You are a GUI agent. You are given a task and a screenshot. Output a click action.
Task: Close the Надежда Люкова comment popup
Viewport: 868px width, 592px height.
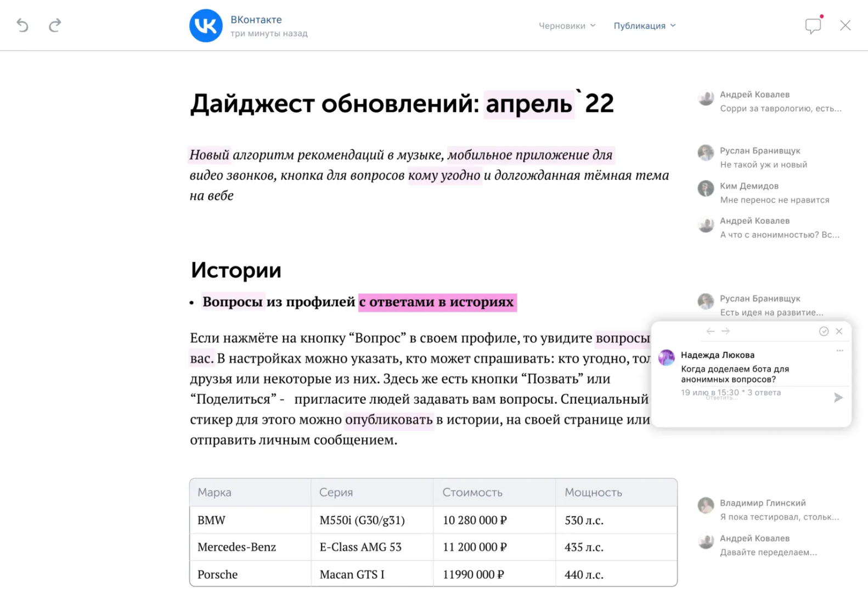click(x=839, y=331)
